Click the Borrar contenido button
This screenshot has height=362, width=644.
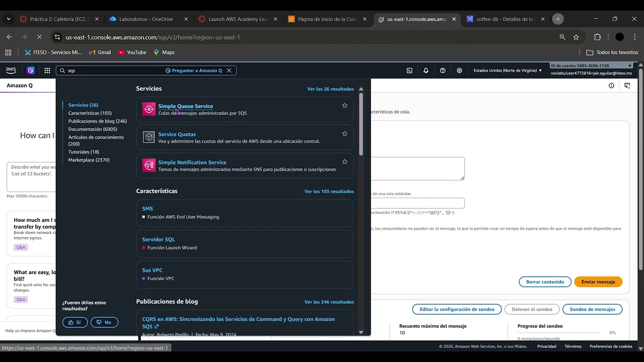[545, 282]
